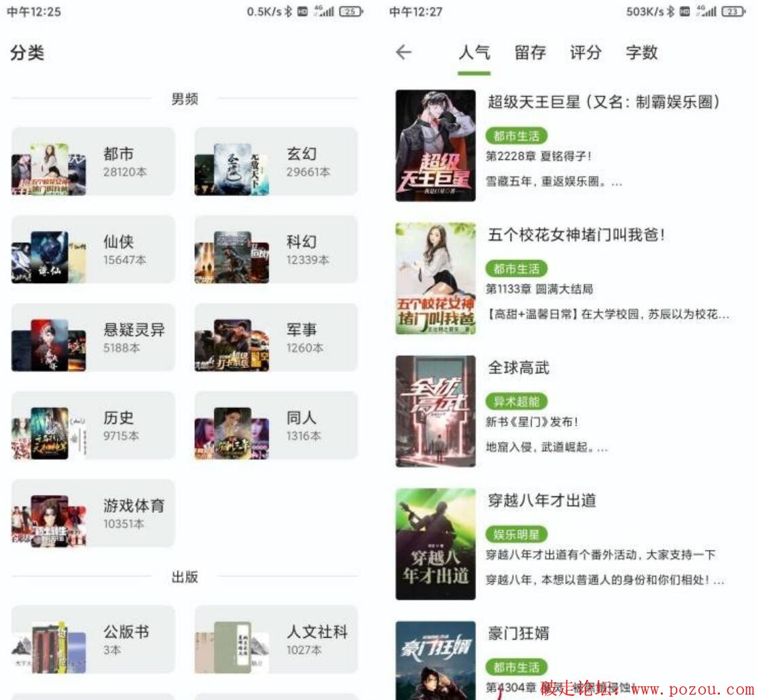Tap the 豪门狂婿 book title
Image resolution: width=758 pixels, height=700 pixels.
pos(519,633)
